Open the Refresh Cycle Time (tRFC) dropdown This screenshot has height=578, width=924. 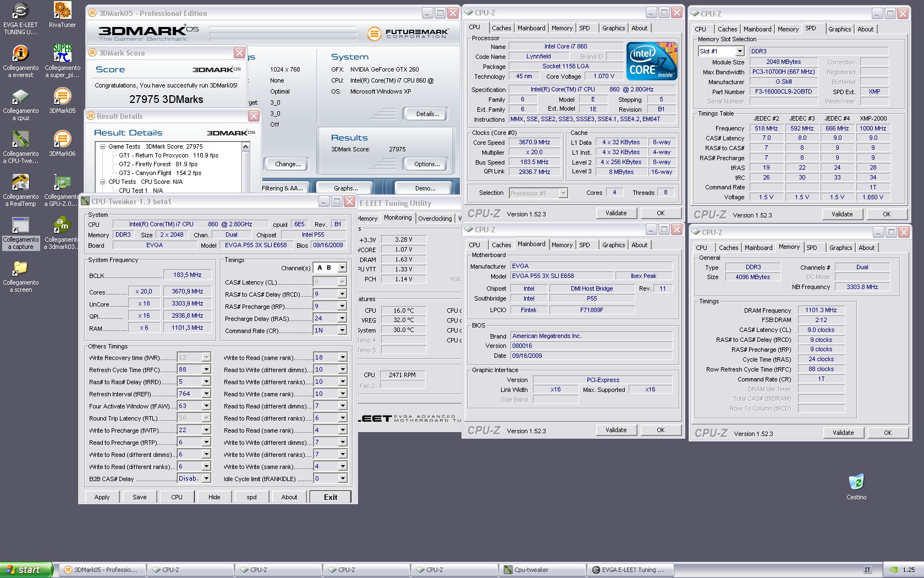206,369
